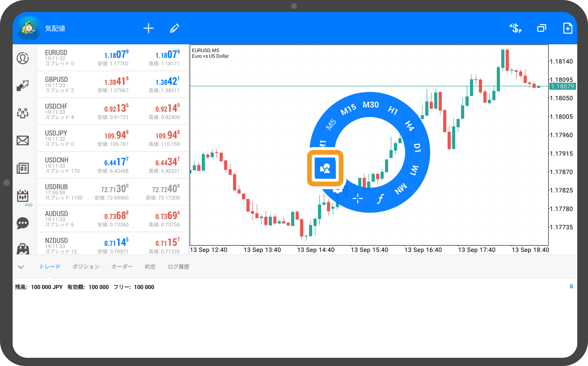Select the M15 timeframe
588x366 pixels.
tap(348, 109)
